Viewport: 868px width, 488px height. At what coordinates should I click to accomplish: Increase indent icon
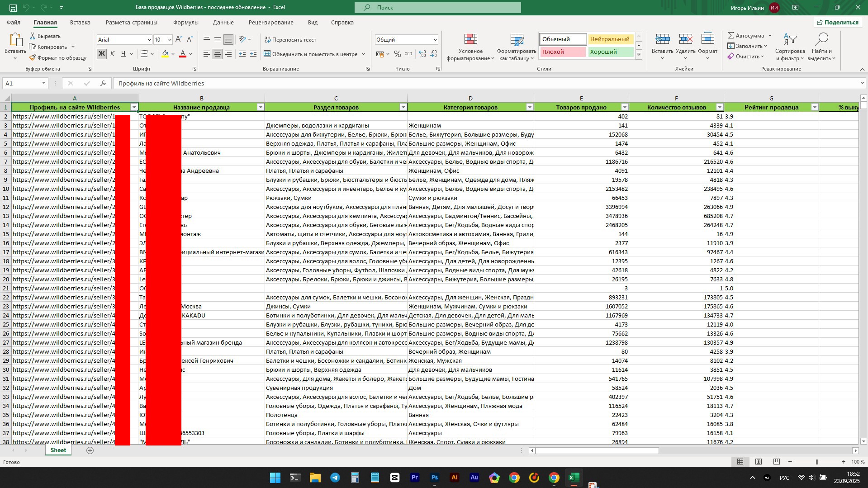pos(253,54)
